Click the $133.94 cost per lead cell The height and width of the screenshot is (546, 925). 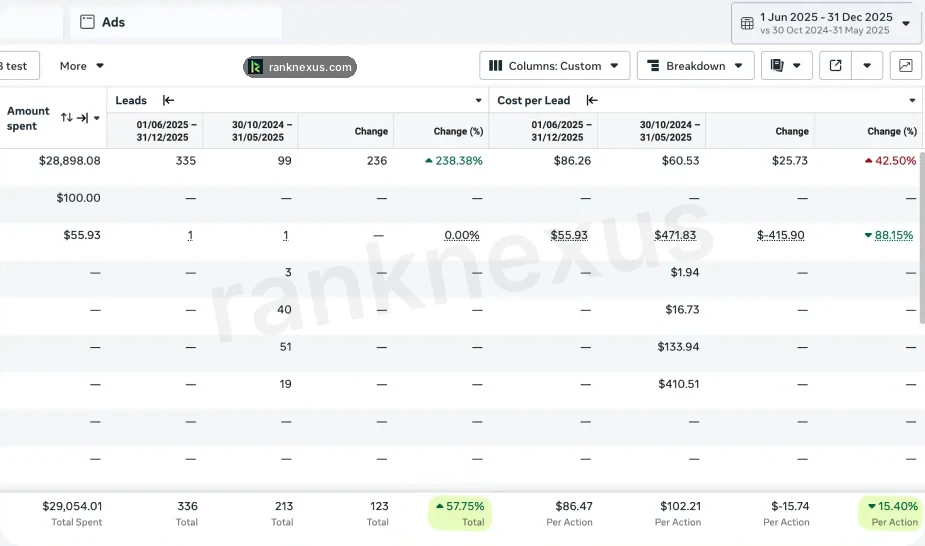coord(678,347)
